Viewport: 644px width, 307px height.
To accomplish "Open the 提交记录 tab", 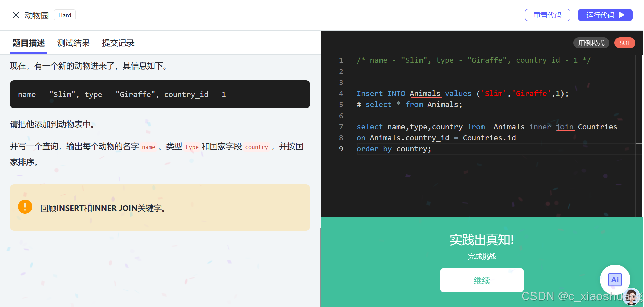I will click(118, 43).
